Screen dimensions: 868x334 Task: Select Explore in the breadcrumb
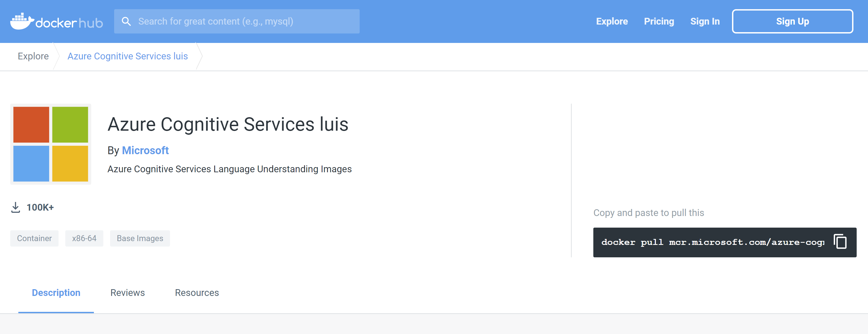(33, 56)
